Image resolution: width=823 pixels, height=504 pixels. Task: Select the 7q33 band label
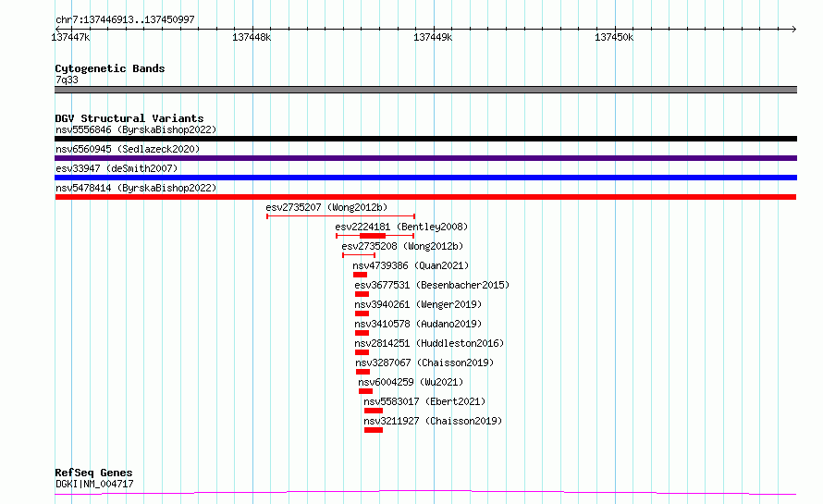(67, 80)
